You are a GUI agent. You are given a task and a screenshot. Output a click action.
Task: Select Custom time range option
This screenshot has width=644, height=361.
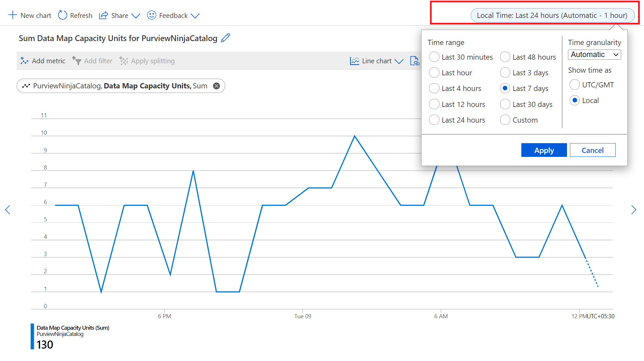tap(504, 120)
